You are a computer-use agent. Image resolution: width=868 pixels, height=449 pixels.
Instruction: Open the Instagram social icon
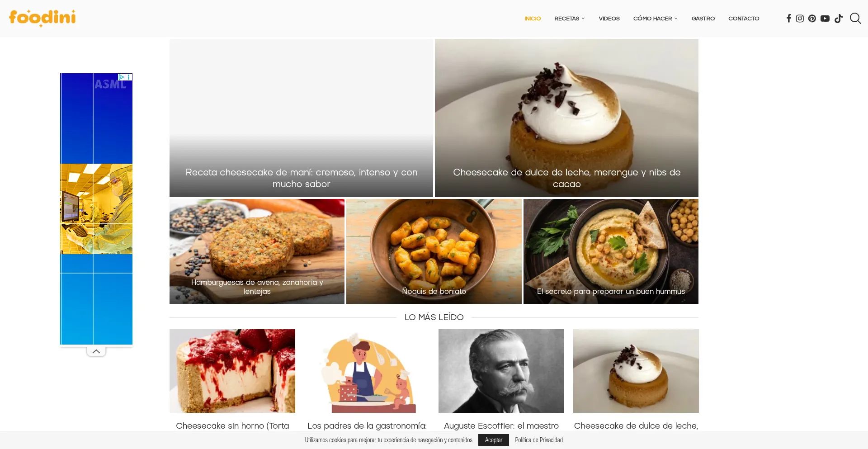point(800,19)
